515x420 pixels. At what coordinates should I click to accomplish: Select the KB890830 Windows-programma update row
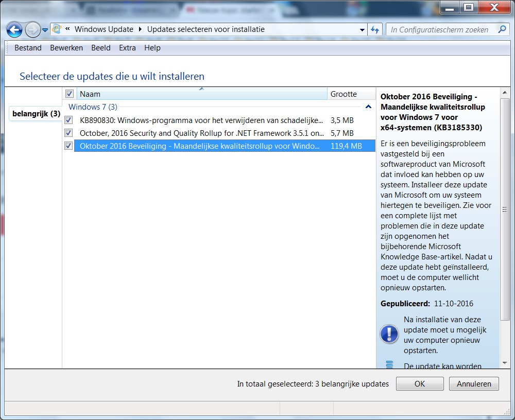pyautogui.click(x=225, y=120)
